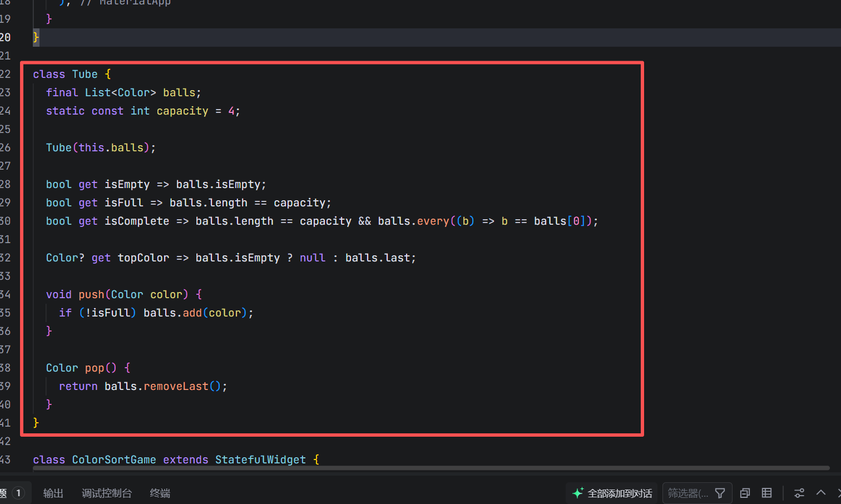The width and height of the screenshot is (841, 504).
Task: Switch to the 调试控制台 debug console tab
Action: [106, 493]
